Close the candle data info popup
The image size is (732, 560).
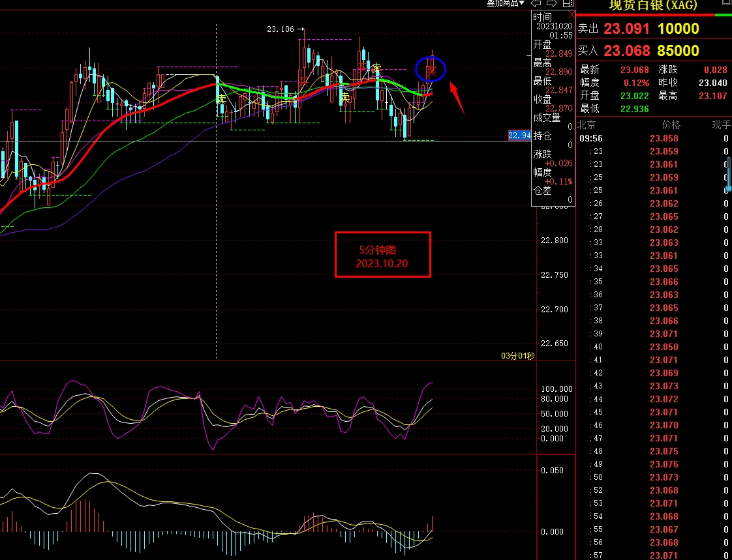coord(572,14)
